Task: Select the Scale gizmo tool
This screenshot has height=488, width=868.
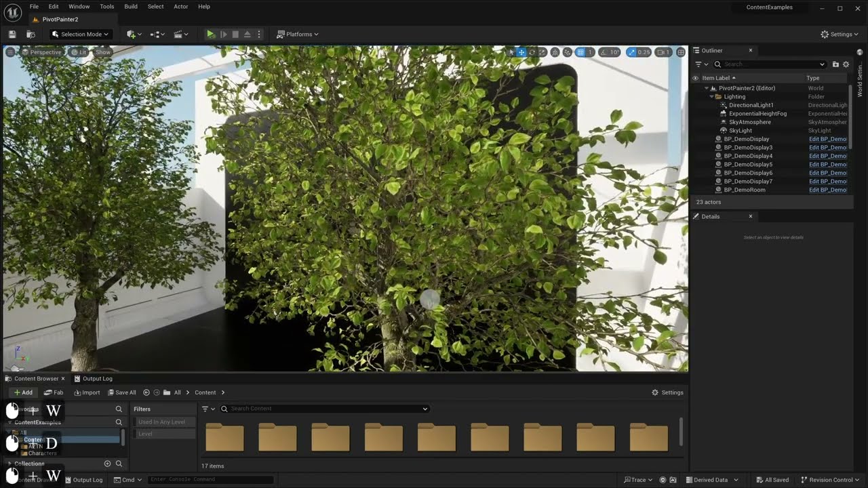Action: [x=542, y=52]
